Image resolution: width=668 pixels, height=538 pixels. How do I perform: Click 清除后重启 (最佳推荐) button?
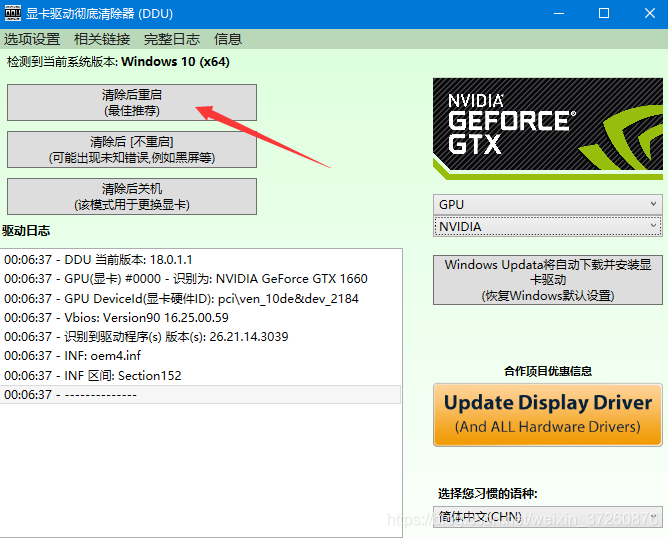(132, 103)
